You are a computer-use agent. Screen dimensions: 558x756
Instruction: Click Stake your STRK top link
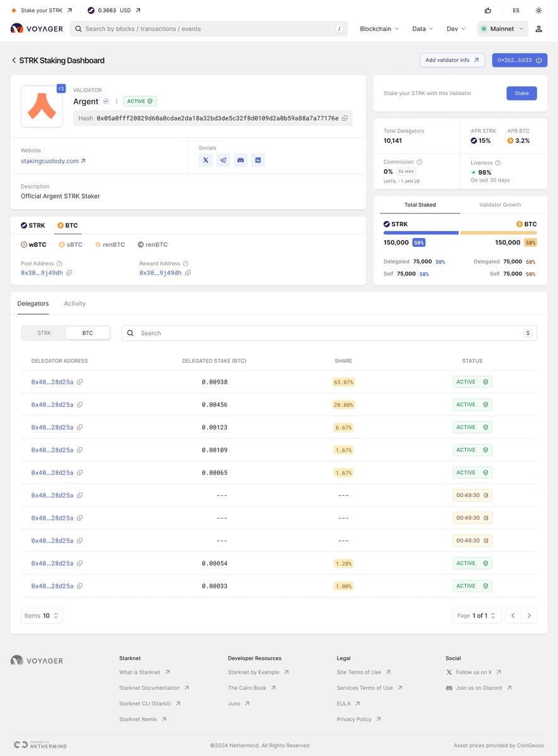tap(42, 10)
